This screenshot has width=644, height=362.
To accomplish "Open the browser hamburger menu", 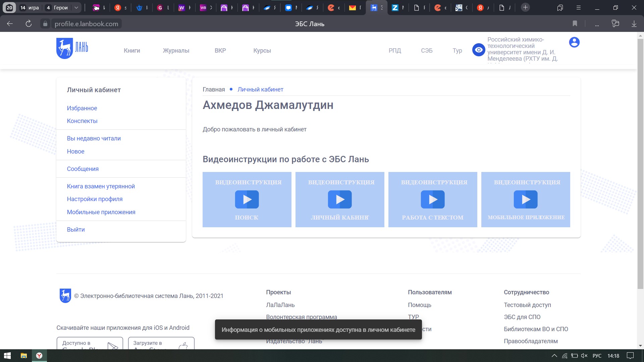I will click(x=578, y=7).
